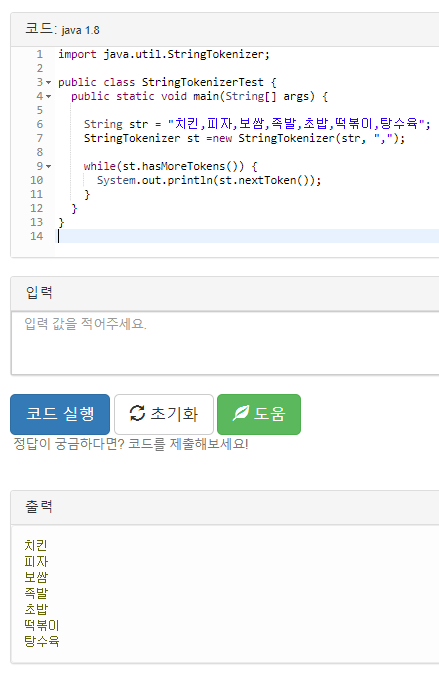Screen dimensions: 439x674
Task: Collapse the class block fold arrow at line 3
Action: 49,82
